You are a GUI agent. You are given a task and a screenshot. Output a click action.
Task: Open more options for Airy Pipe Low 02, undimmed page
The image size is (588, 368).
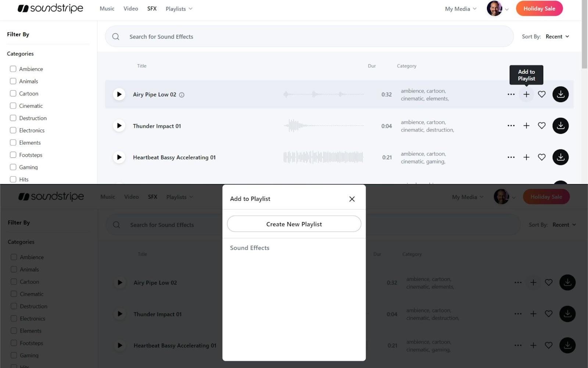[511, 94]
